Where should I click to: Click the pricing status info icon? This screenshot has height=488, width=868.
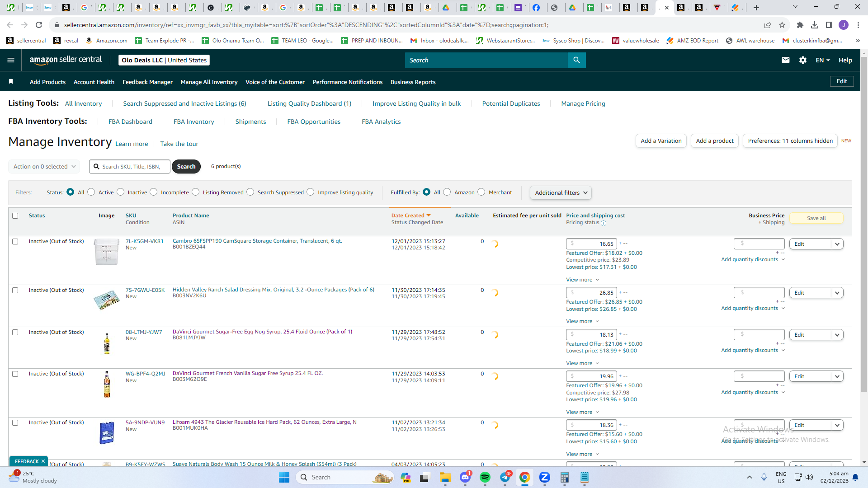coord(604,223)
